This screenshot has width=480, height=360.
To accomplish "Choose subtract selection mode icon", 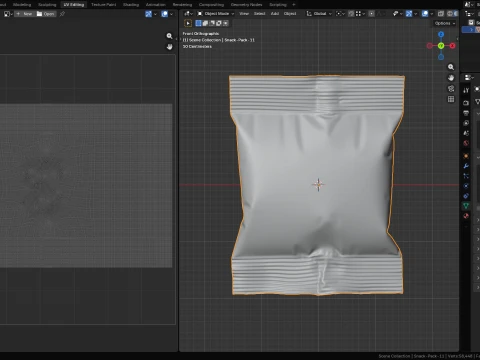I will click(x=212, y=23).
